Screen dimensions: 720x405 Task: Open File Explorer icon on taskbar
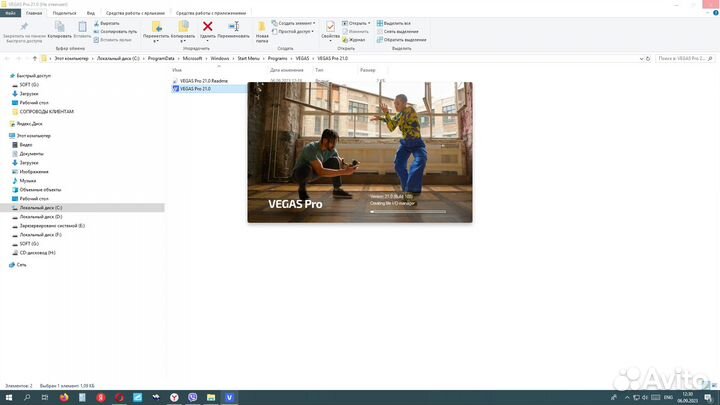click(211, 397)
